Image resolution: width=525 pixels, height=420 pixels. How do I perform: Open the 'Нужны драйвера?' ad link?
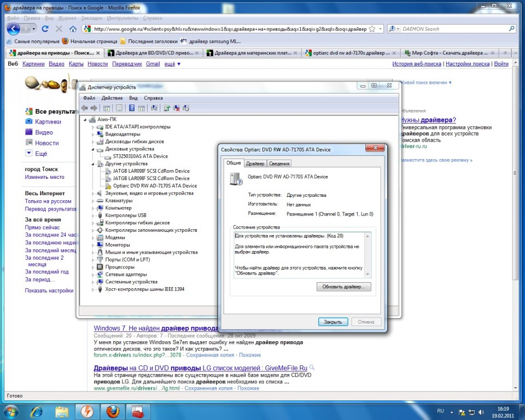click(428, 120)
